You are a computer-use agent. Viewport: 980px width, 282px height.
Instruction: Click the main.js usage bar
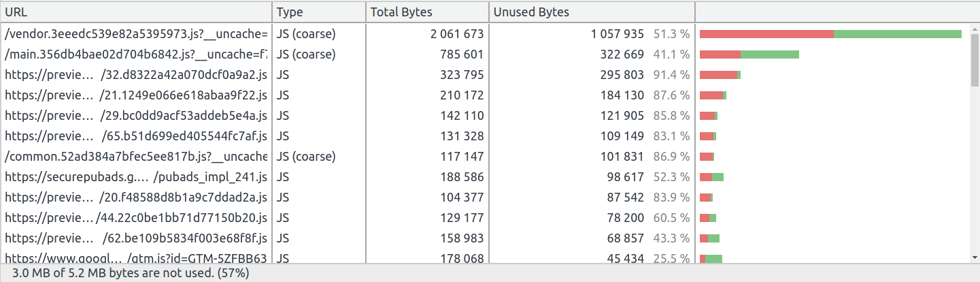(749, 54)
